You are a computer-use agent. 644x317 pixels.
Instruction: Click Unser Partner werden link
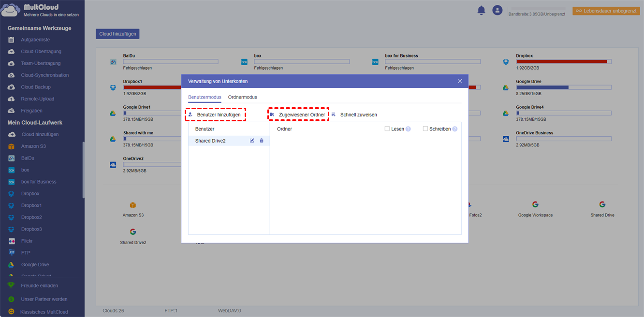point(44,299)
